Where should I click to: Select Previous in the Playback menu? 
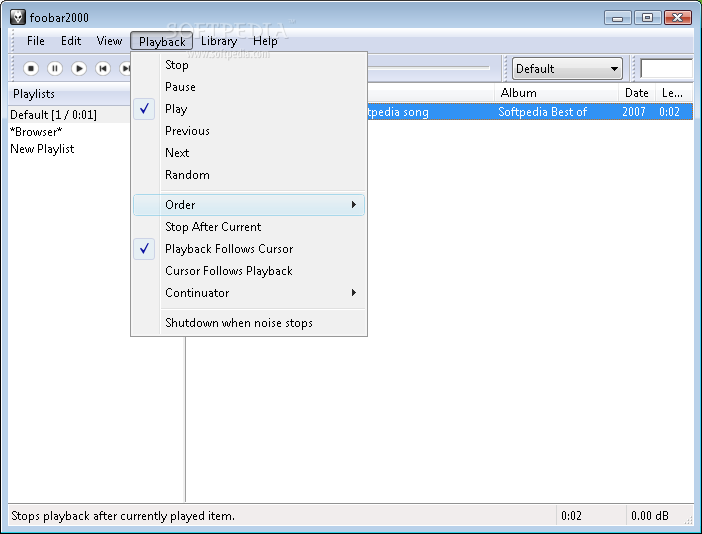249,131
